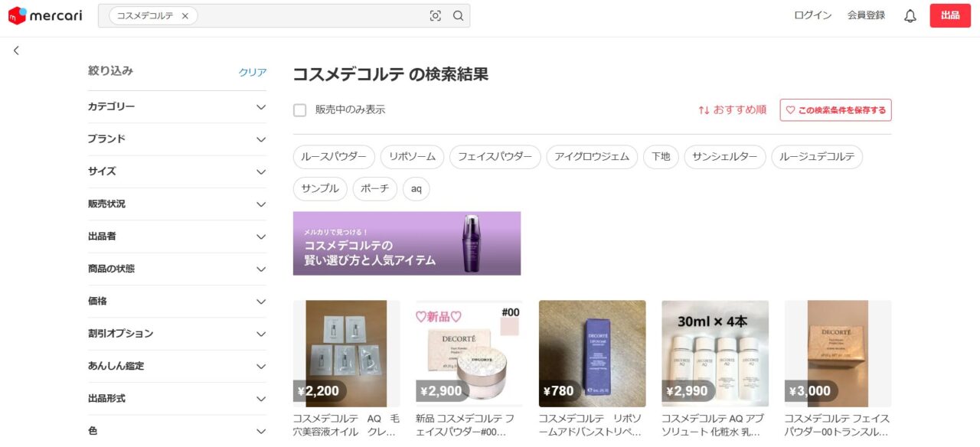Open listing titled コスメデコルテ フェイスパウダー00トランスル
Viewport: 980px width, 447px height.
pos(838,426)
